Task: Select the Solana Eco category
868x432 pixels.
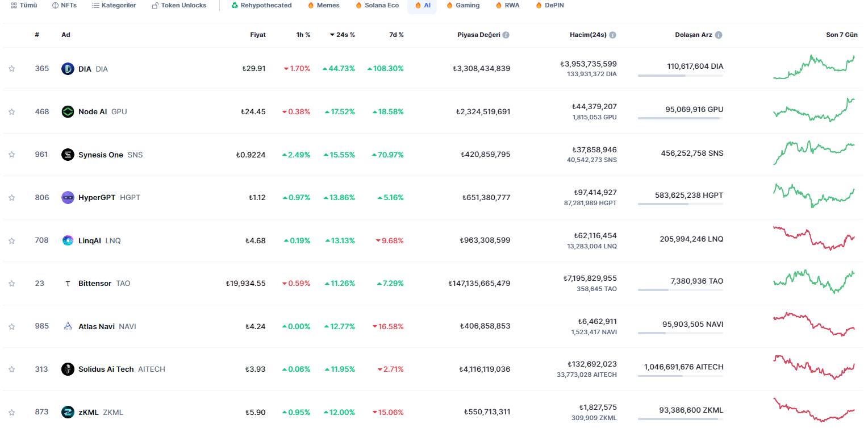Action: (x=377, y=5)
